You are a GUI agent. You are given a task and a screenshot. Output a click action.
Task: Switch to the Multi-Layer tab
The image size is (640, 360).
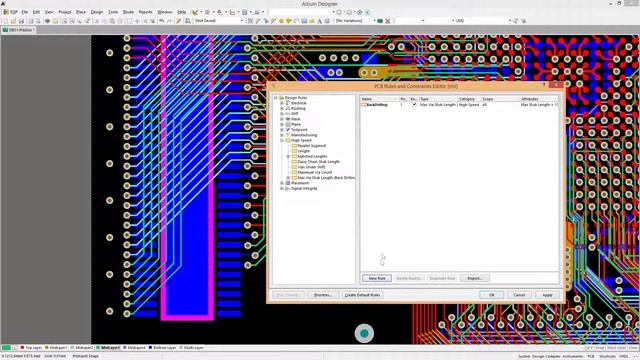point(191,348)
